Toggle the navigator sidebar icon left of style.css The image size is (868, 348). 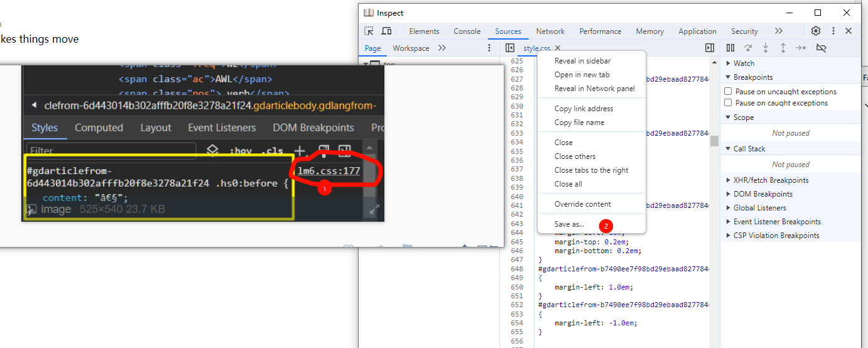pos(510,48)
